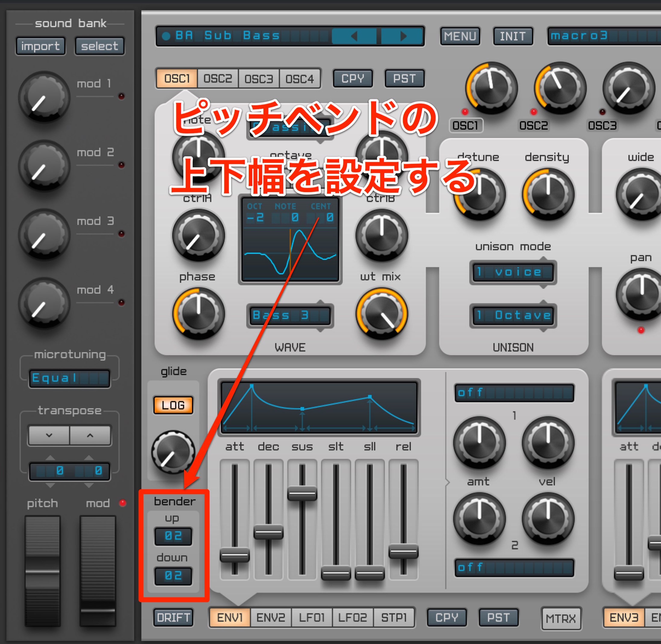
Task: Click the mod 2 knob
Action: click(x=44, y=166)
